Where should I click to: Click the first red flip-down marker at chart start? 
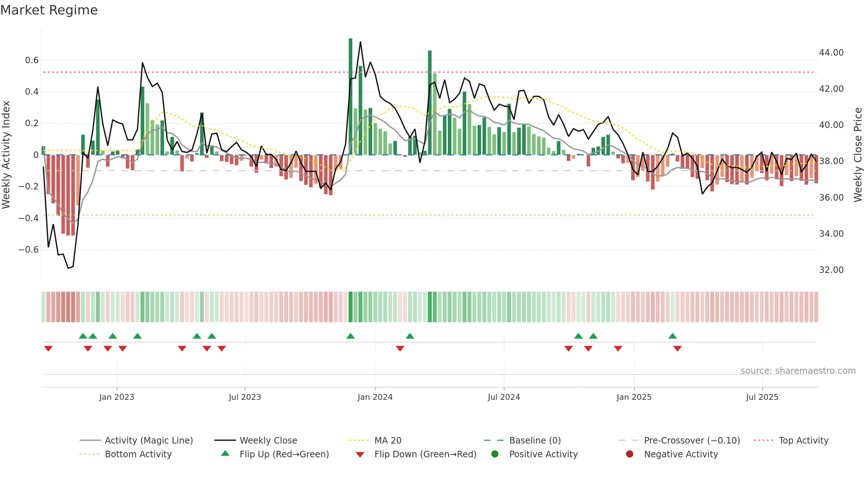point(48,348)
